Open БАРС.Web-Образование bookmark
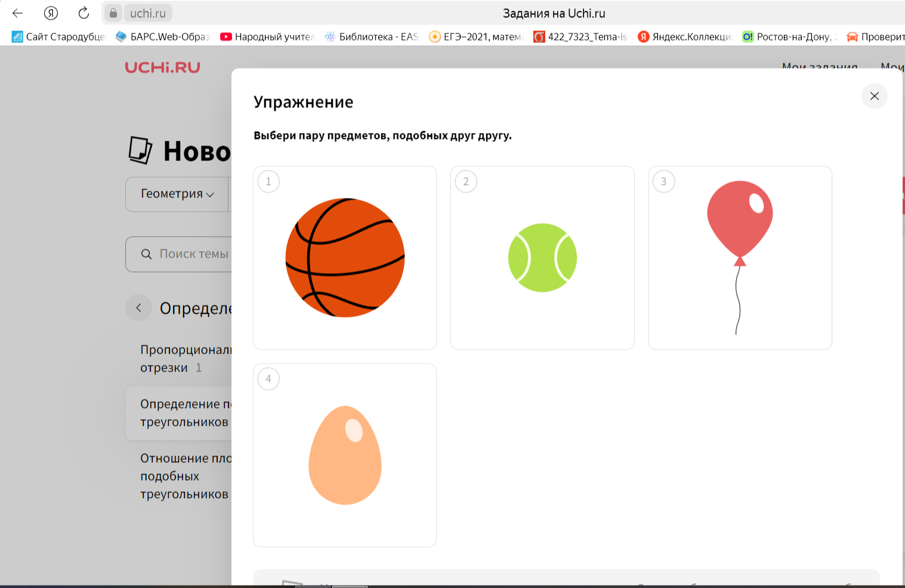 [x=162, y=37]
